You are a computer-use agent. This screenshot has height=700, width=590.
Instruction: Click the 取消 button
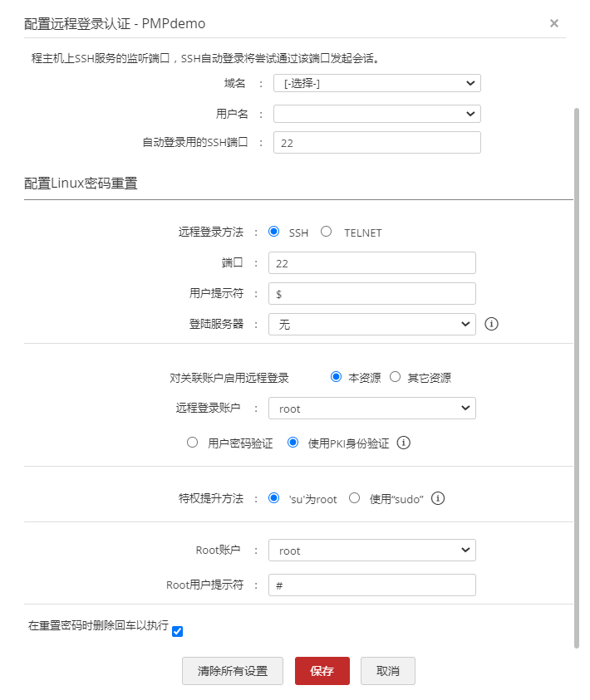[x=387, y=671]
